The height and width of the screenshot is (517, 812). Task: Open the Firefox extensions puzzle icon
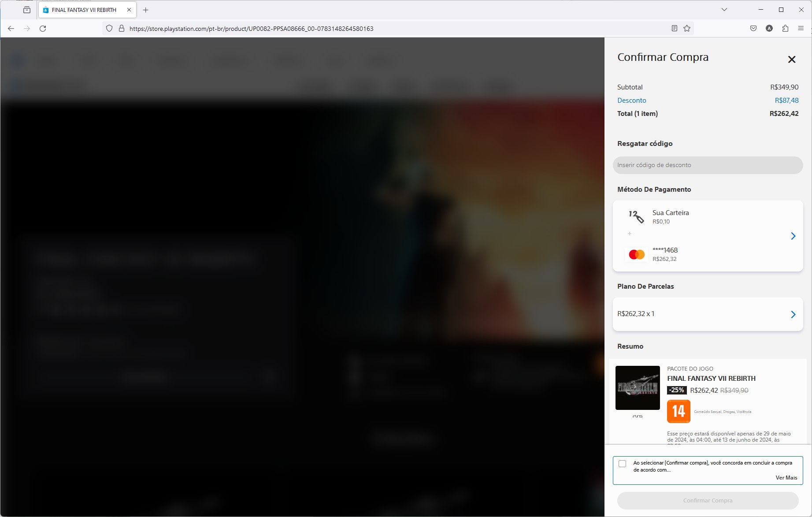click(785, 29)
